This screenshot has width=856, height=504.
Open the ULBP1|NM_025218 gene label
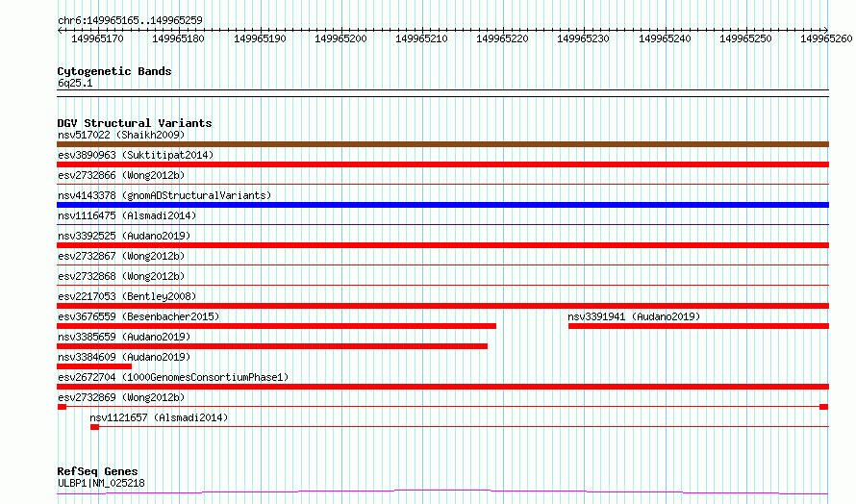point(101,483)
